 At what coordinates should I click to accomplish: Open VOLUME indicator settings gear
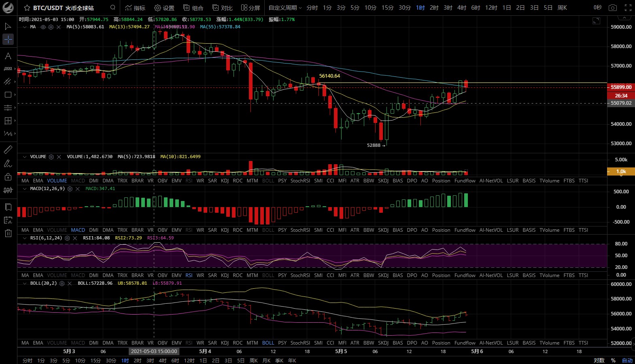(51, 157)
